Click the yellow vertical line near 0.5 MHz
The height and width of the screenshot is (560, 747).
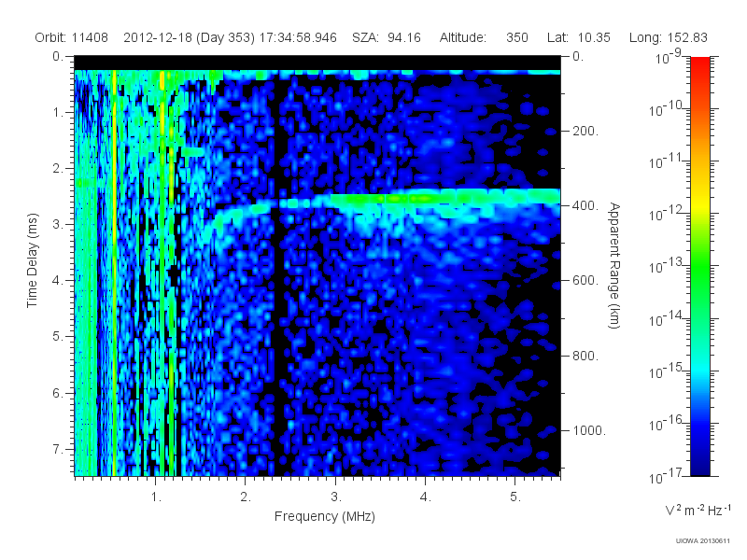pos(114,273)
